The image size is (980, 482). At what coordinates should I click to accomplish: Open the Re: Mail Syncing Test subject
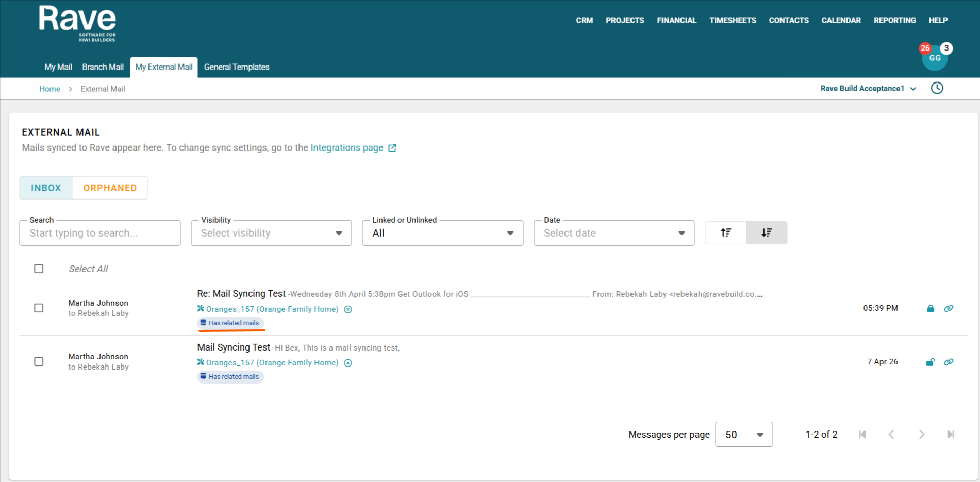click(241, 293)
